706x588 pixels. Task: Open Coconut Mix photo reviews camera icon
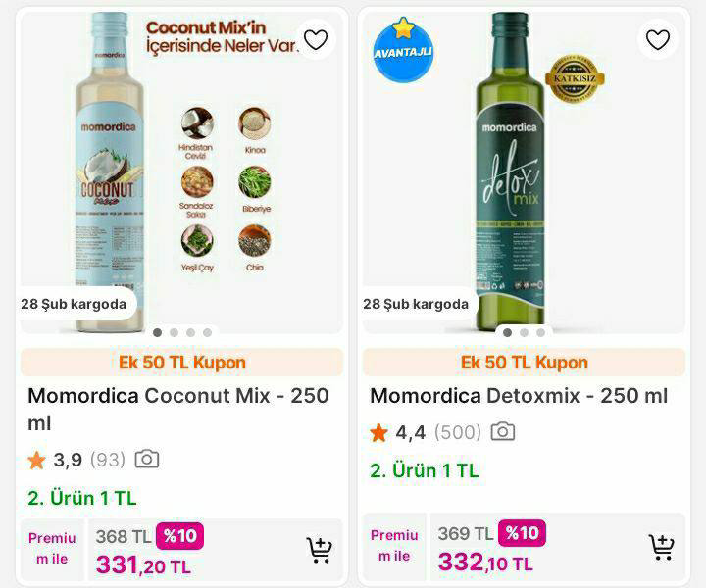point(147,459)
